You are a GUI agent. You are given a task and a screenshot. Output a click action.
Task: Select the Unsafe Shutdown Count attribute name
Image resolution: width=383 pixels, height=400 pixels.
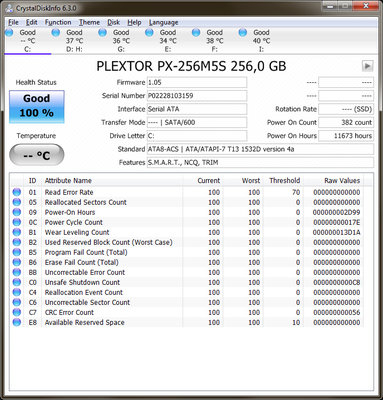click(x=82, y=282)
